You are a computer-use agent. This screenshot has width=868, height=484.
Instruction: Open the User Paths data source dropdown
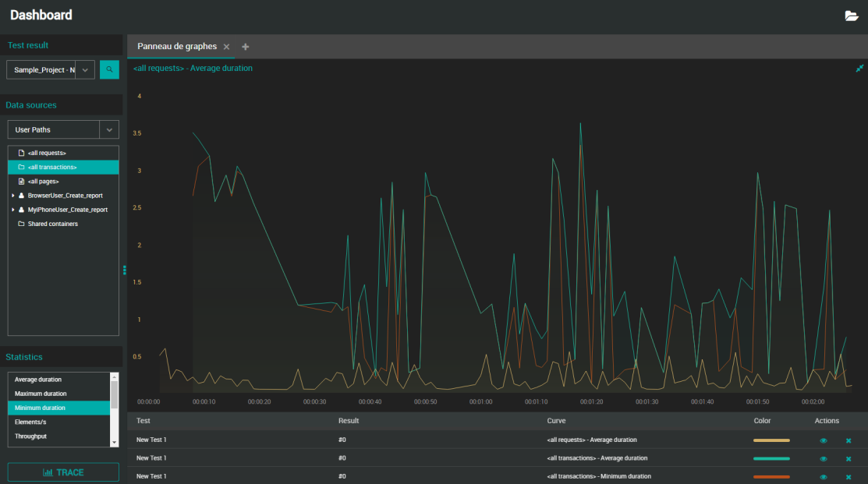[109, 129]
